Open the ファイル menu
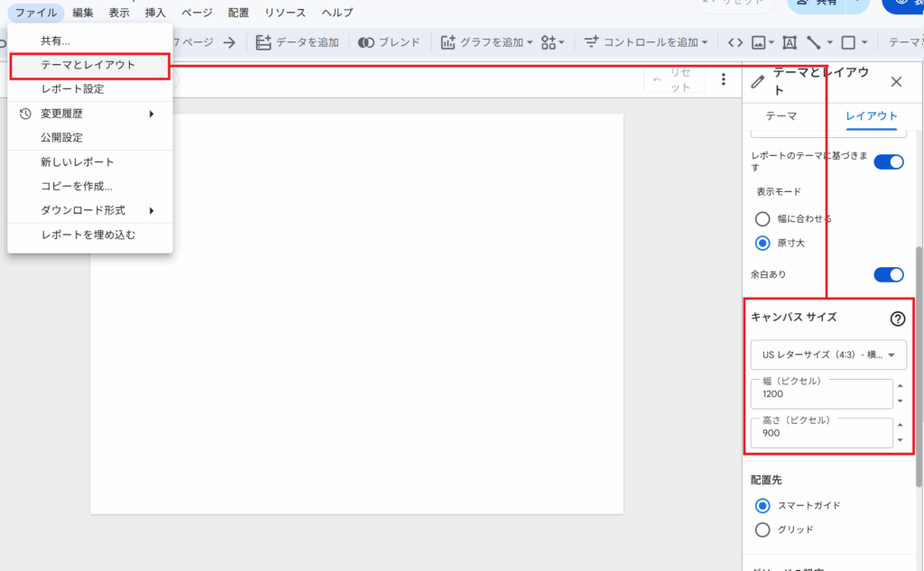Image resolution: width=924 pixels, height=571 pixels. pos(36,13)
